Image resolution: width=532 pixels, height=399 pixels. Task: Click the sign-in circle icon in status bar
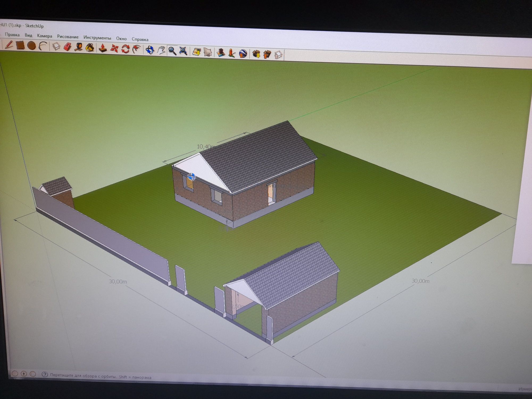(x=33, y=374)
